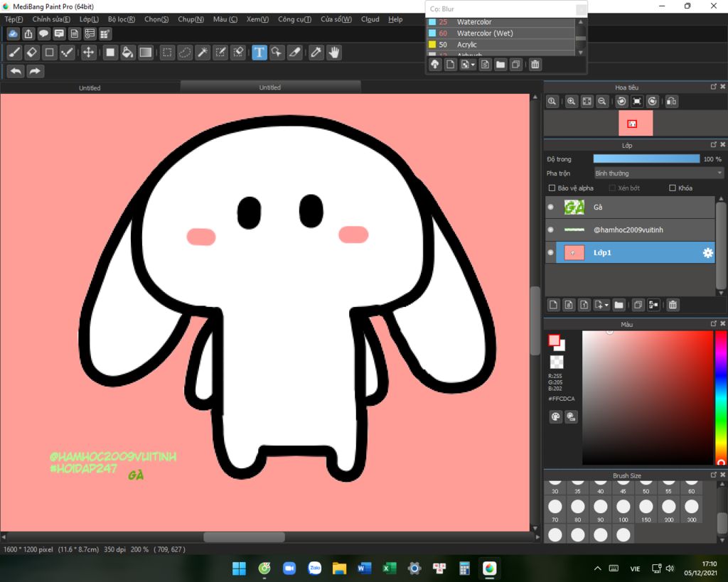Open the Chỉnh sửa menu
Screen dimensions: 728x582
click(51, 19)
